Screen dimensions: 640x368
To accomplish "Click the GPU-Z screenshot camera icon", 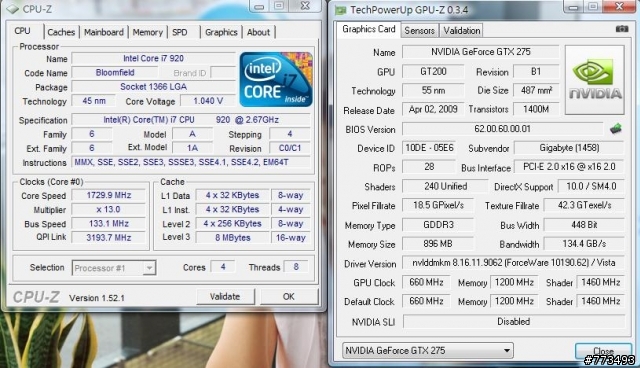I will [622, 29].
